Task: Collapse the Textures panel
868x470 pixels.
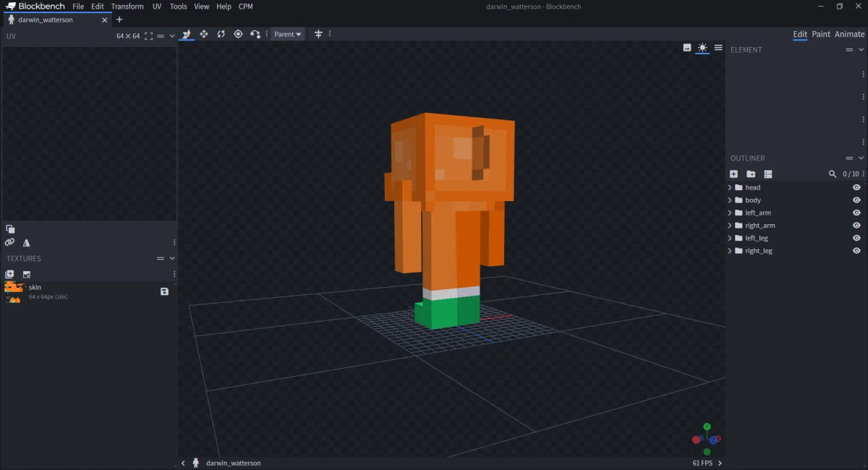Action: pos(172,258)
